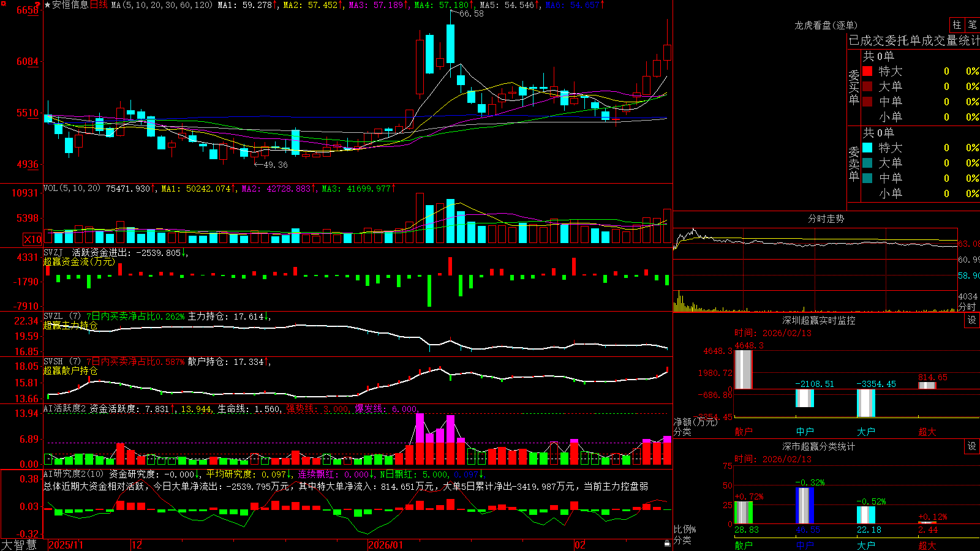Click the 超赢主力持仓 yellow label
Image resolution: width=980 pixels, height=551 pixels.
[x=70, y=325]
